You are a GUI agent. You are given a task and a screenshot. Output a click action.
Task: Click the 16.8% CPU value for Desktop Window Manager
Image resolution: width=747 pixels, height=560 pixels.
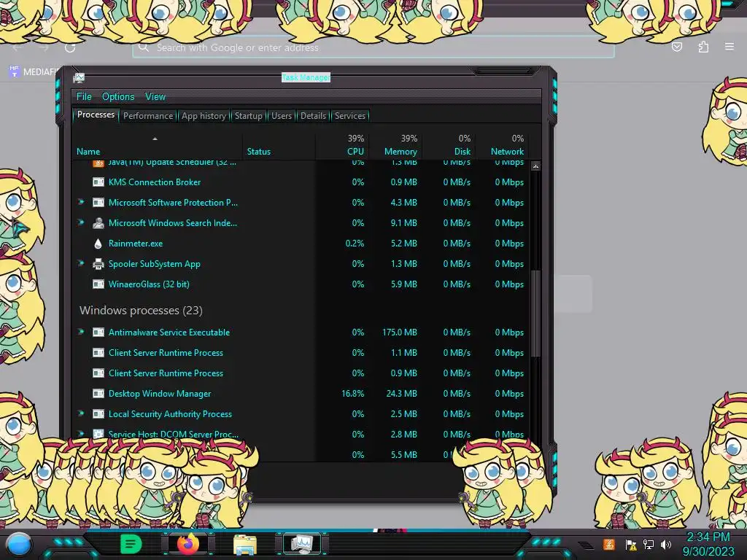(x=352, y=394)
